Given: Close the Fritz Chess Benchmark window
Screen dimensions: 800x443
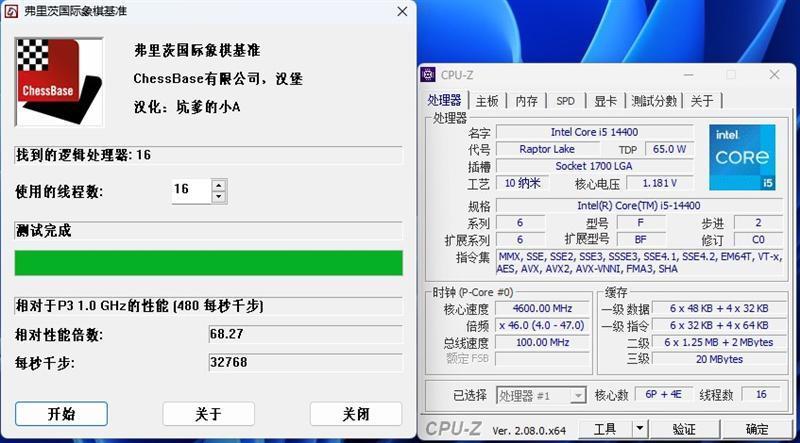Looking at the screenshot, I should (402, 11).
